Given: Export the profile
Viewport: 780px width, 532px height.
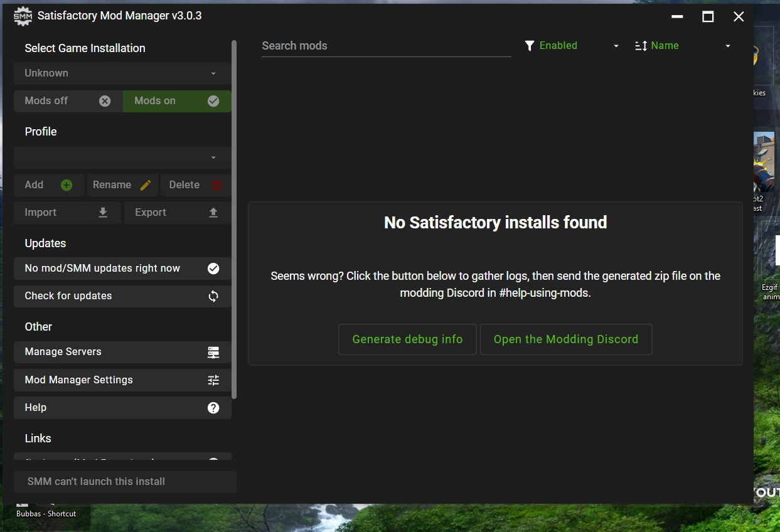Looking at the screenshot, I should (178, 213).
